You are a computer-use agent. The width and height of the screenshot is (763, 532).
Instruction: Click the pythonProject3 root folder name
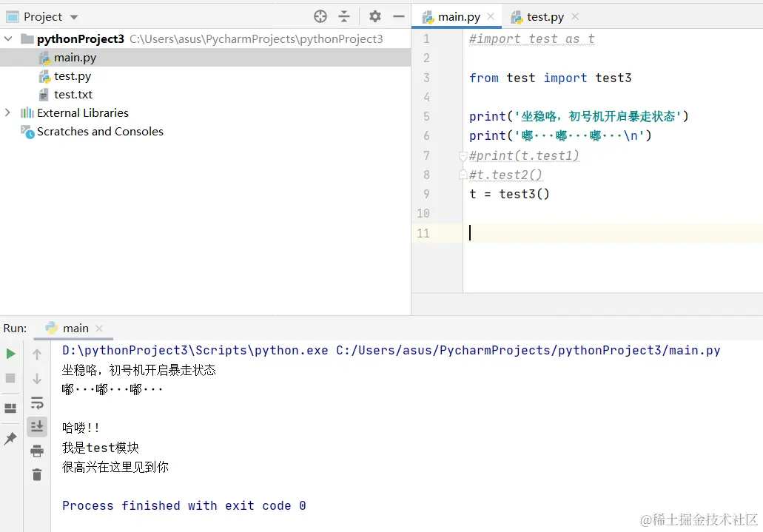(x=80, y=39)
